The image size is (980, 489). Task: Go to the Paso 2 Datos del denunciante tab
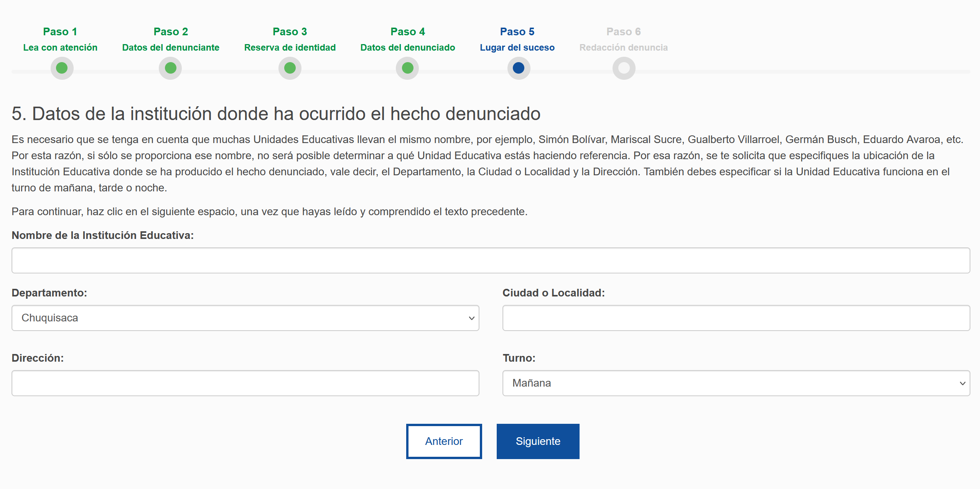coord(171,40)
